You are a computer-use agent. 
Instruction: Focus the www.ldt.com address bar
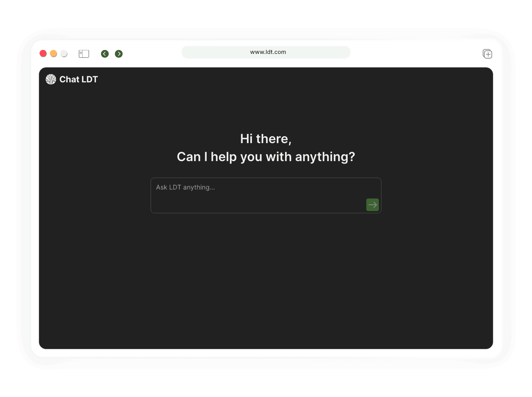click(x=266, y=52)
